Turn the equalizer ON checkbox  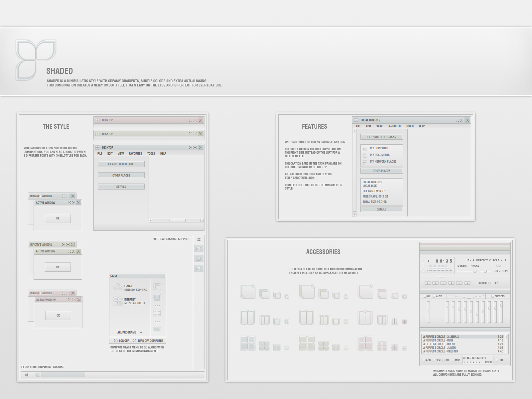(x=425, y=296)
